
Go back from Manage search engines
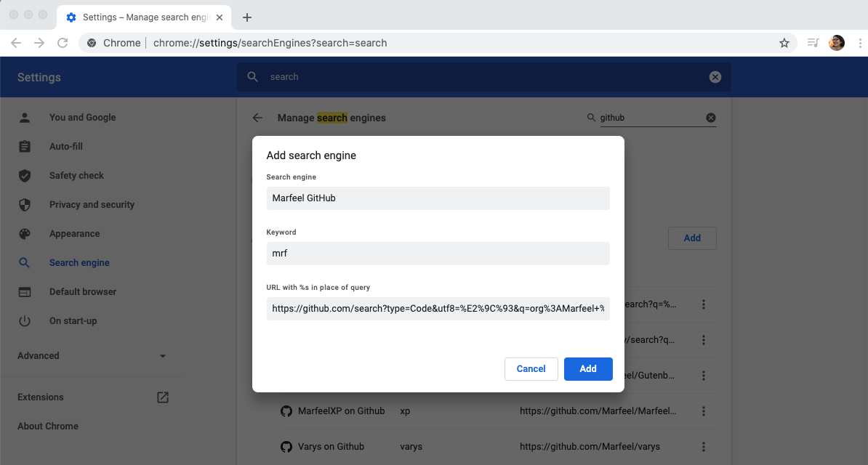(257, 118)
